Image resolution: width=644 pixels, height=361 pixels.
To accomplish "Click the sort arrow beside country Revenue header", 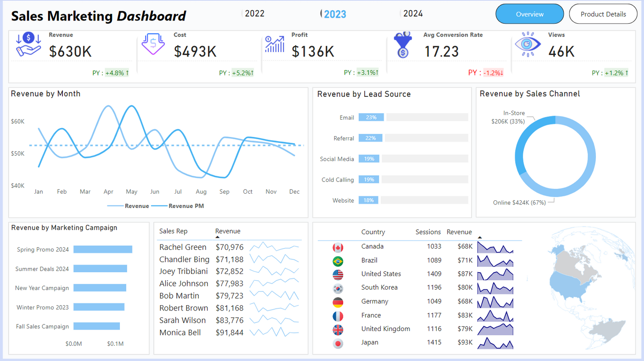I will 480,237.
